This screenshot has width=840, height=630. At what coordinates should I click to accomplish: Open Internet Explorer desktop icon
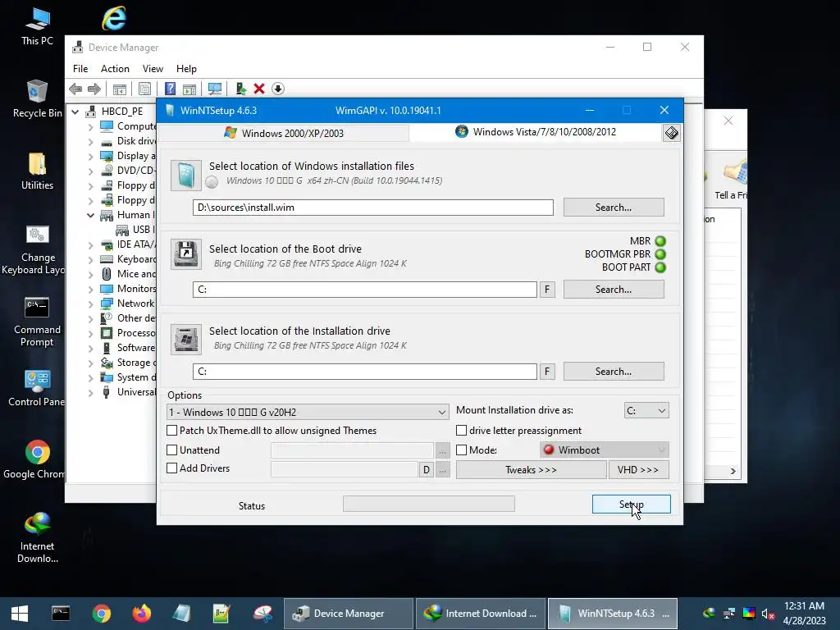pyautogui.click(x=113, y=18)
